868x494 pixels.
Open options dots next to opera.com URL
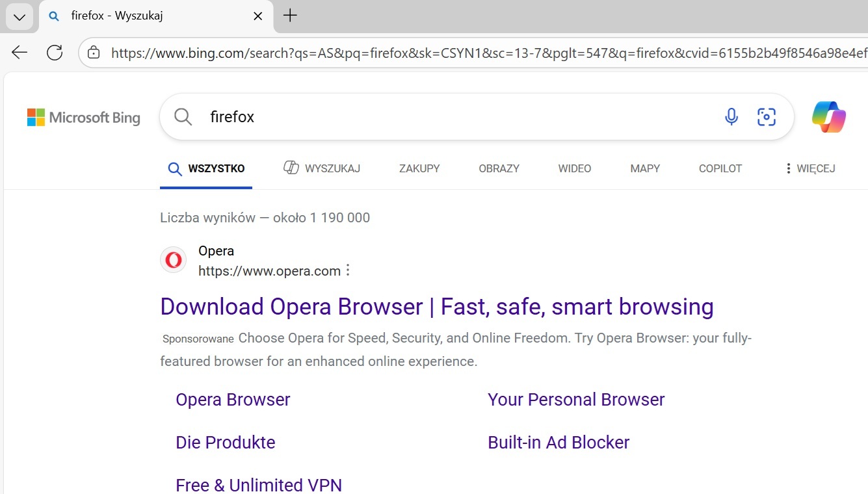tap(348, 270)
